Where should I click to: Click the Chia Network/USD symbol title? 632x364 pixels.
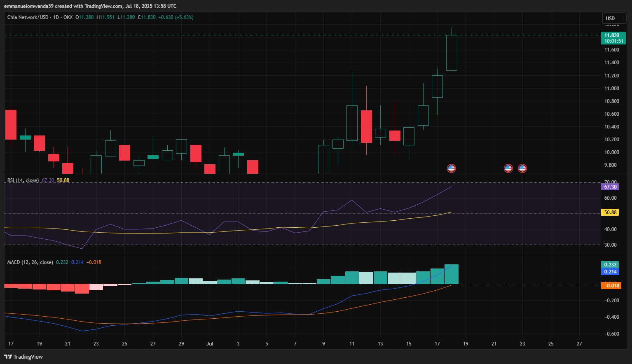(x=28, y=17)
